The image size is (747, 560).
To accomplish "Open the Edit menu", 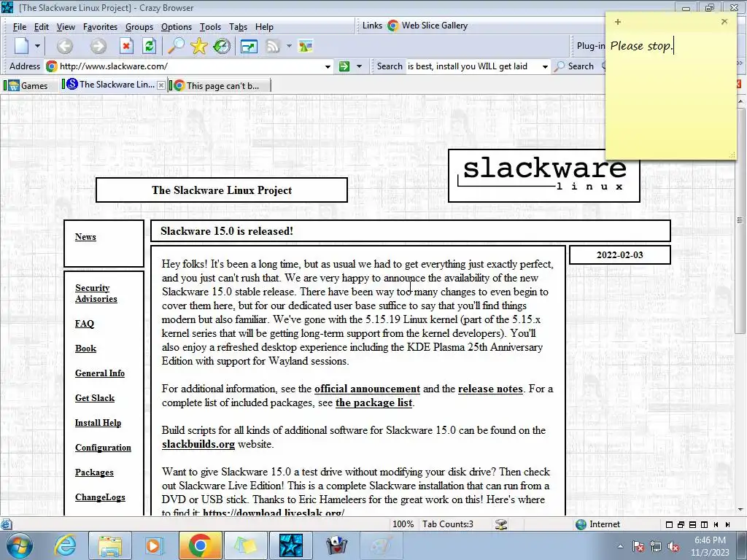I will pyautogui.click(x=42, y=27).
